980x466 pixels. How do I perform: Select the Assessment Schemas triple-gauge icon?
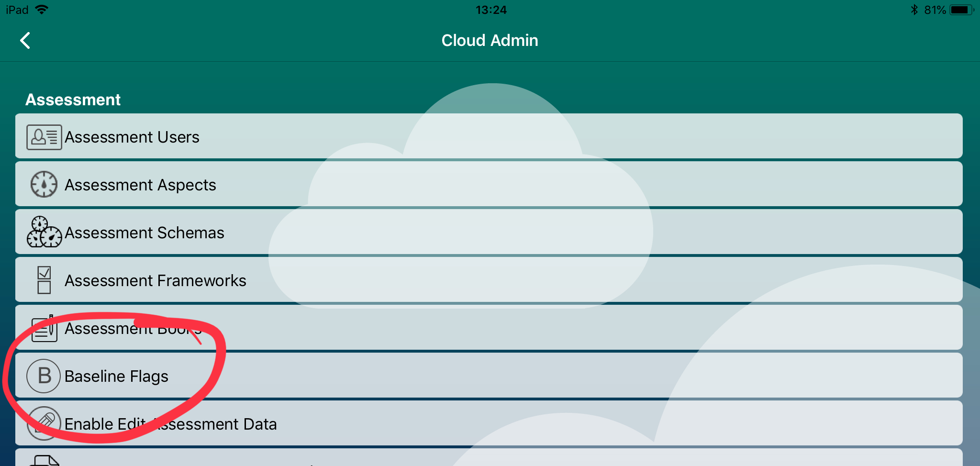[44, 232]
